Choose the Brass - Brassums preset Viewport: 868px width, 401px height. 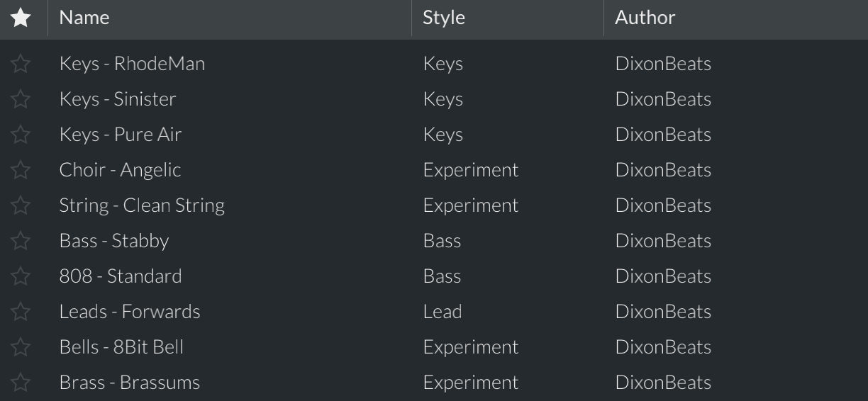tap(130, 383)
